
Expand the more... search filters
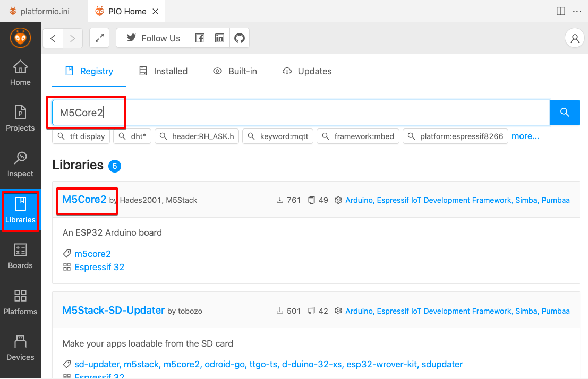525,136
